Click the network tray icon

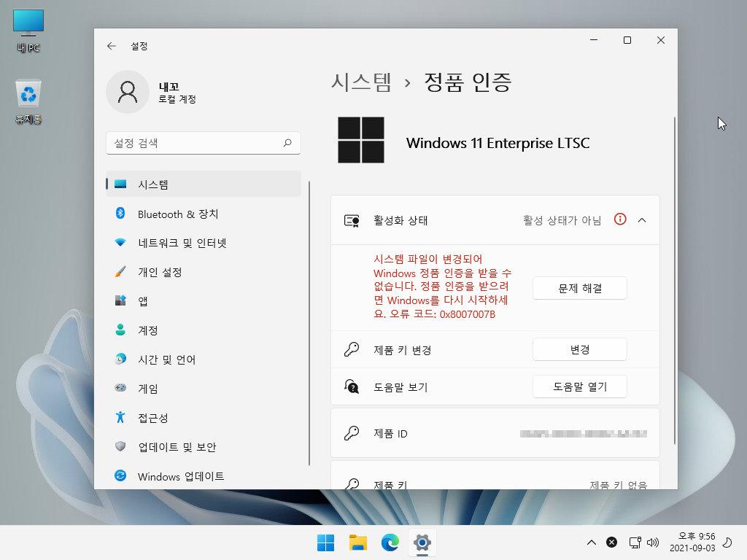pyautogui.click(x=635, y=542)
